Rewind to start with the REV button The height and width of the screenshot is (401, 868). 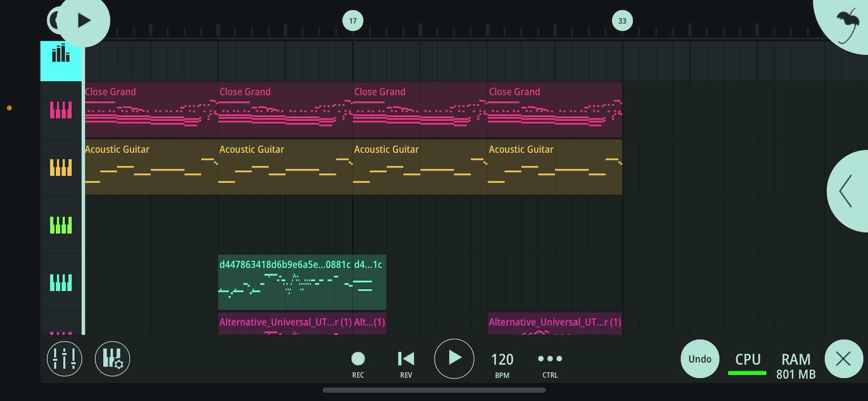coord(406,365)
